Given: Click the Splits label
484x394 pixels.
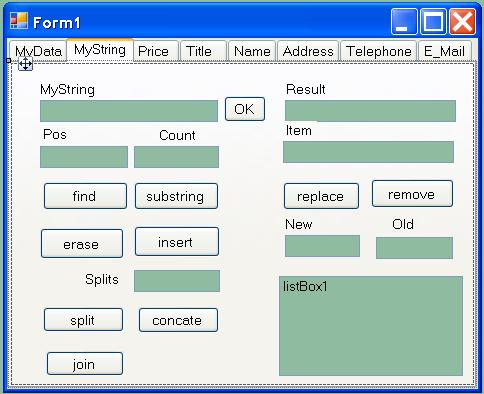Looking at the screenshot, I should 102,279.
